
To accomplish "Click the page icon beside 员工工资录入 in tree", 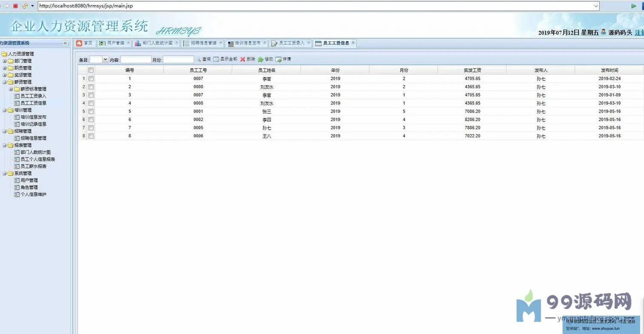I will tap(17, 96).
